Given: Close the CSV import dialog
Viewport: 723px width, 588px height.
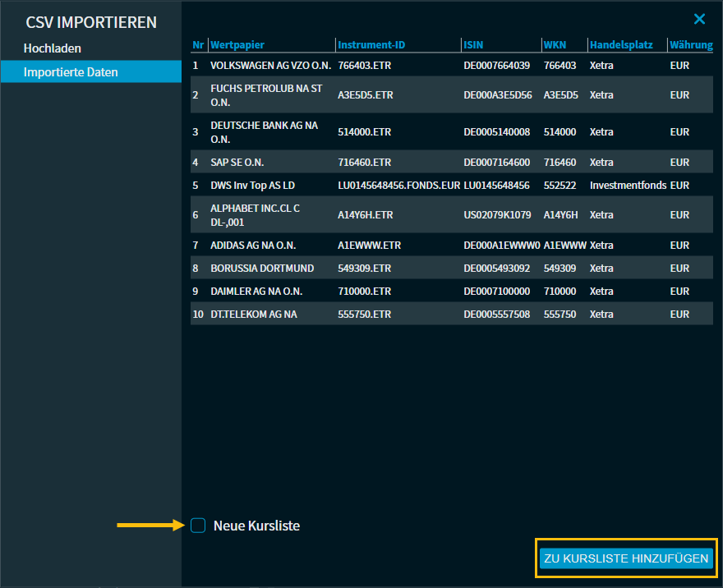Looking at the screenshot, I should [x=699, y=19].
